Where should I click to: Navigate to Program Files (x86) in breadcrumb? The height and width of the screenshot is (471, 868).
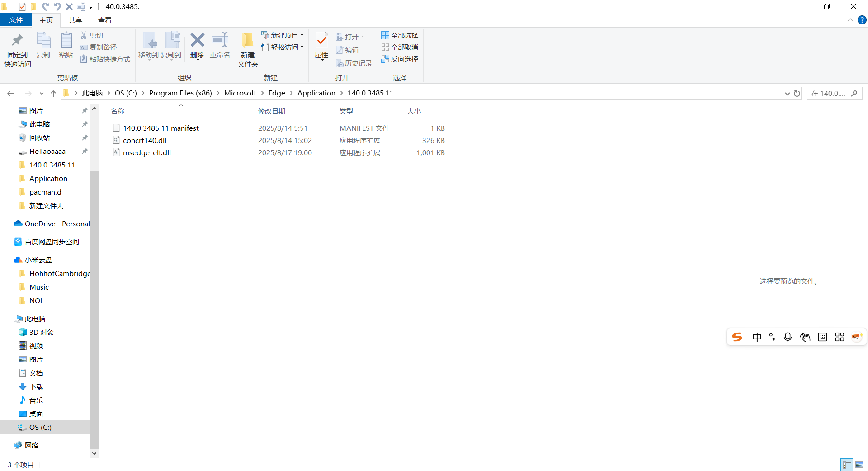coord(180,93)
